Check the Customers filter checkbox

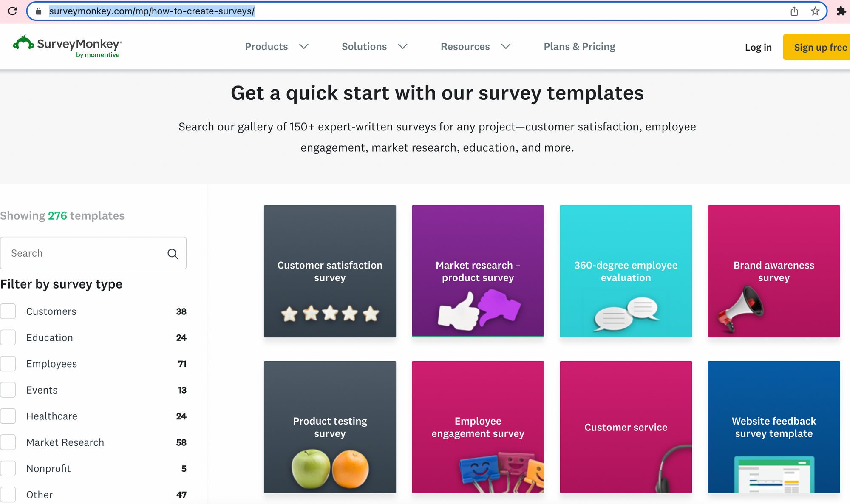click(8, 311)
